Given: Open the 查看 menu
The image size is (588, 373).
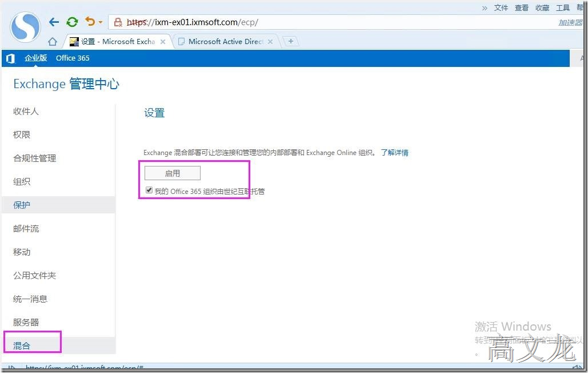Looking at the screenshot, I should click(x=521, y=8).
